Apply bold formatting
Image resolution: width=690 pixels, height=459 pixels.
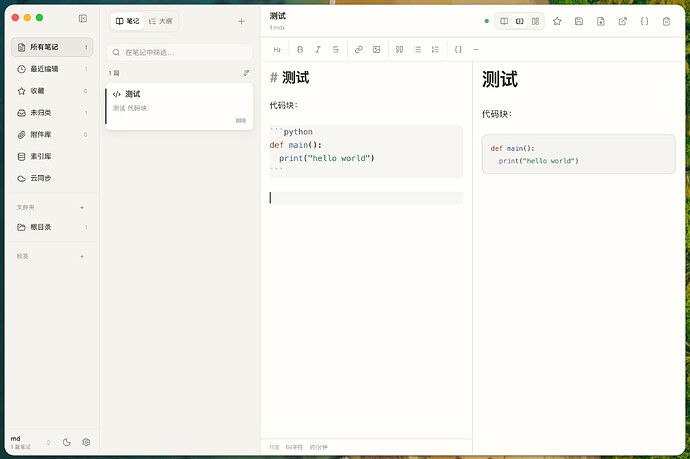pos(300,50)
